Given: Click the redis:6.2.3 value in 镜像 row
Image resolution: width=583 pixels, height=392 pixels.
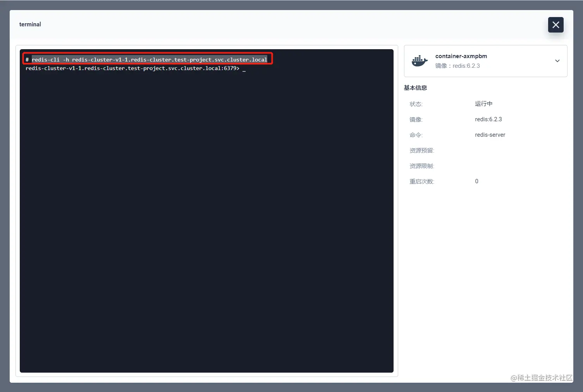Looking at the screenshot, I should pyautogui.click(x=488, y=119).
